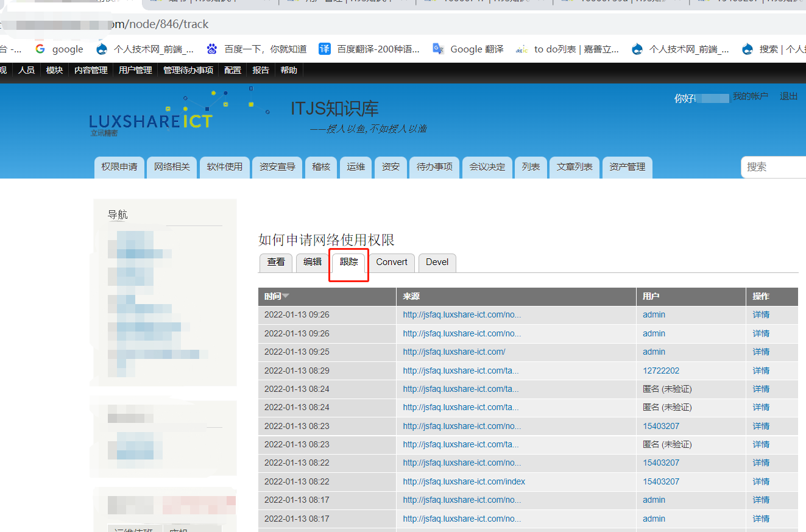The height and width of the screenshot is (532, 806).
Task: Click the 退出 logout link
Action: click(x=788, y=96)
